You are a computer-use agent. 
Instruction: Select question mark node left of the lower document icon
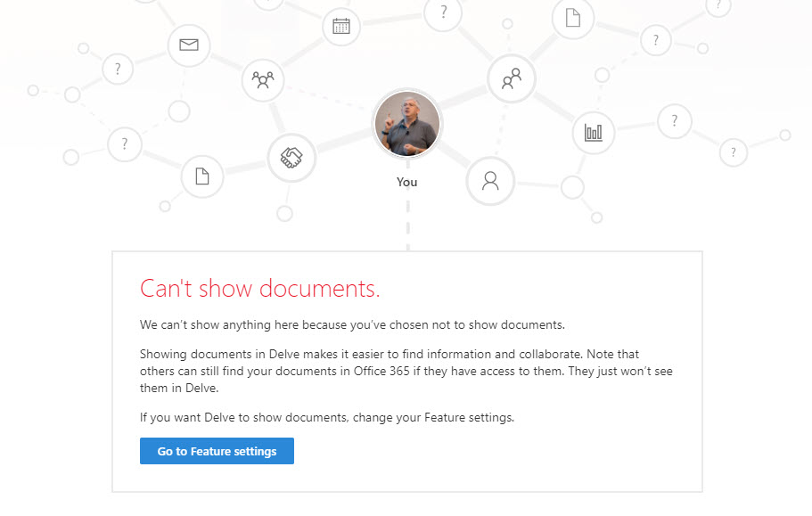pos(125,144)
